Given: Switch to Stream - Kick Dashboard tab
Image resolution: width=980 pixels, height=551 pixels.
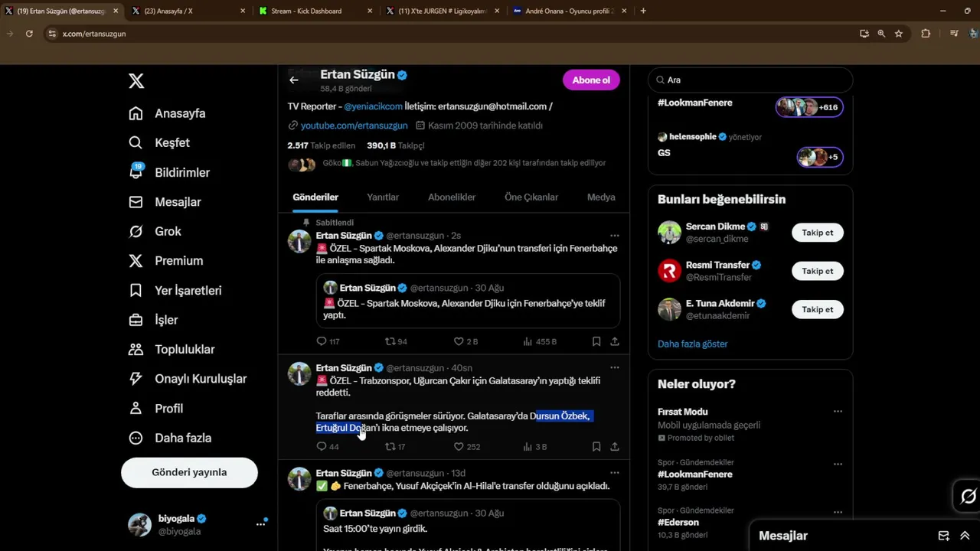Looking at the screenshot, I should pyautogui.click(x=315, y=11).
